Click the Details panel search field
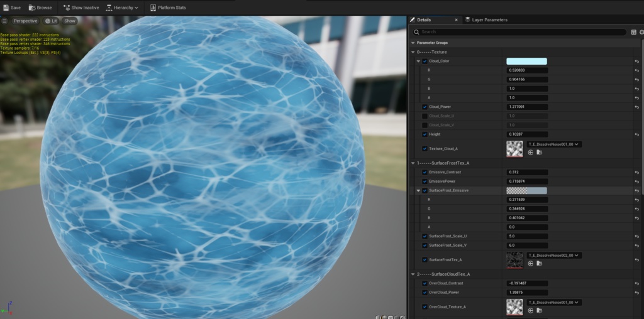Image resolution: width=644 pixels, height=319 pixels. point(519,32)
